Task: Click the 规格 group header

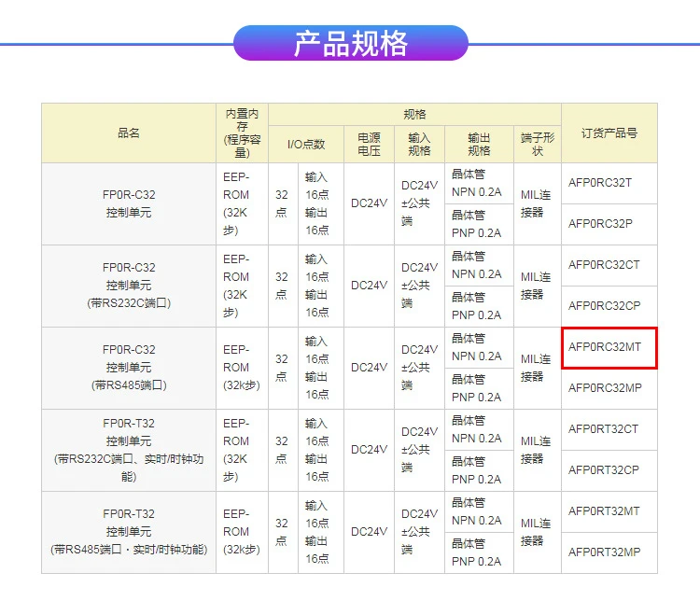Action: pos(414,114)
